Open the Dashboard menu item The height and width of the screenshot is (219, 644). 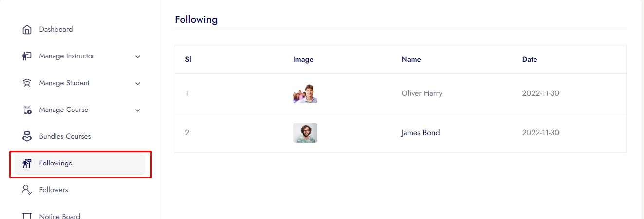(56, 30)
